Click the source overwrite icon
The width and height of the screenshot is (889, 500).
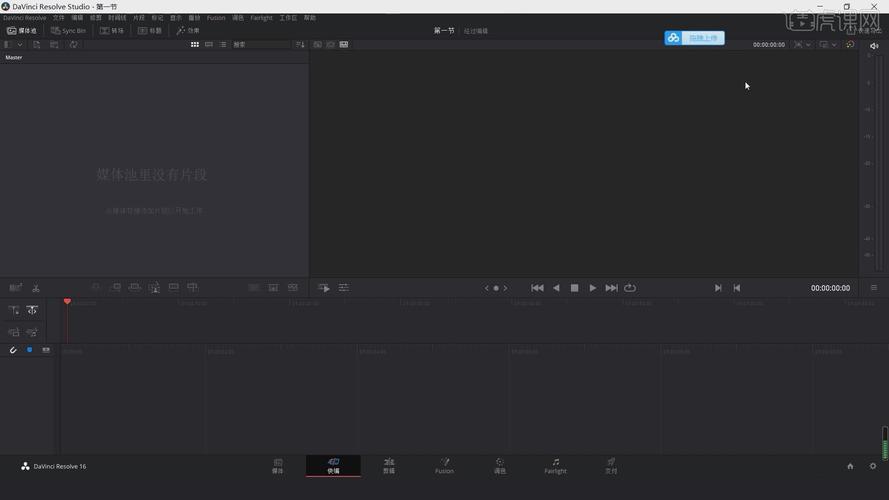pos(193,288)
